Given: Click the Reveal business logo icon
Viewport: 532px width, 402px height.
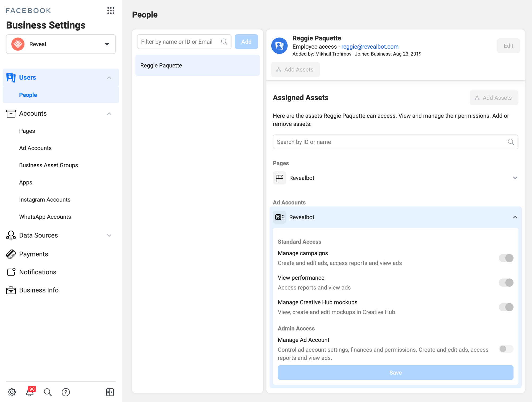Looking at the screenshot, I should (18, 44).
